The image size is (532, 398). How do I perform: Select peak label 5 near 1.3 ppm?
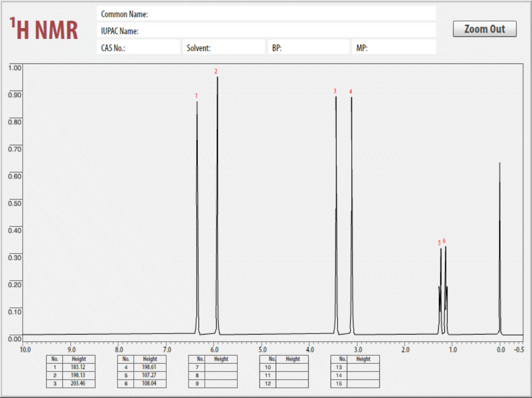[439, 244]
